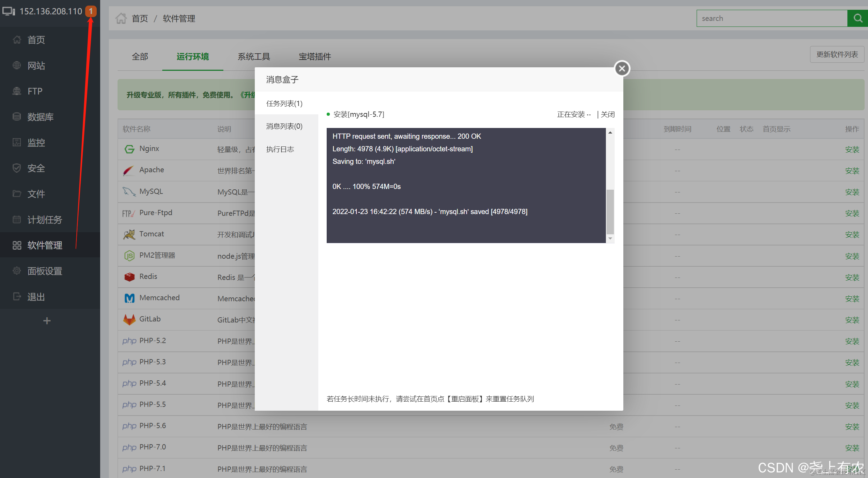Select 消息列表(0) in message box
The width and height of the screenshot is (868, 478).
[x=284, y=126]
